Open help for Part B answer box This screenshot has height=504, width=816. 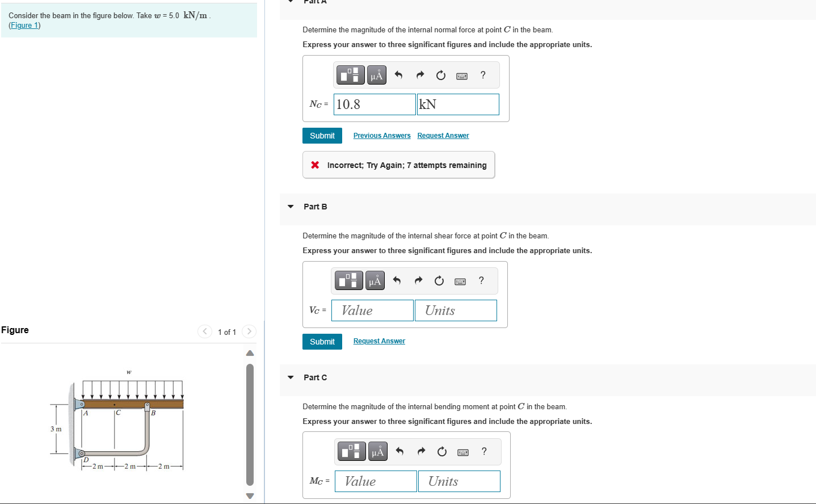[481, 280]
